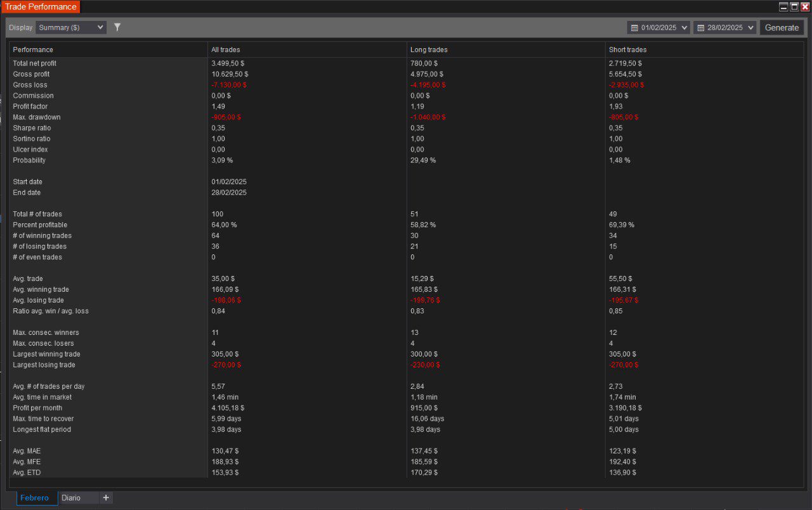Screen dimensions: 812x510
Task: Select the -230,00 $ long largest losing trade
Action: coord(425,365)
